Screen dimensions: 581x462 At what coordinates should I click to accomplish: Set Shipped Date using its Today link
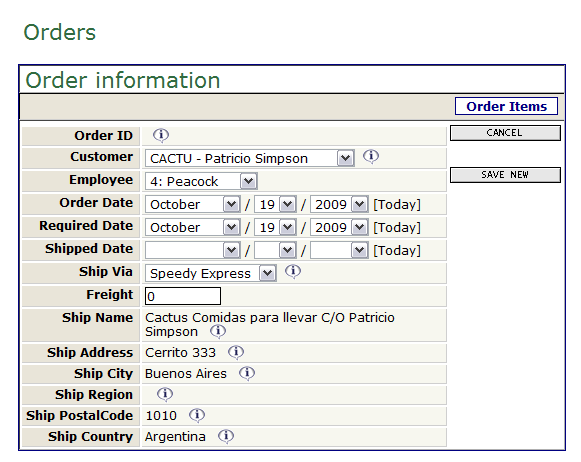(x=397, y=250)
